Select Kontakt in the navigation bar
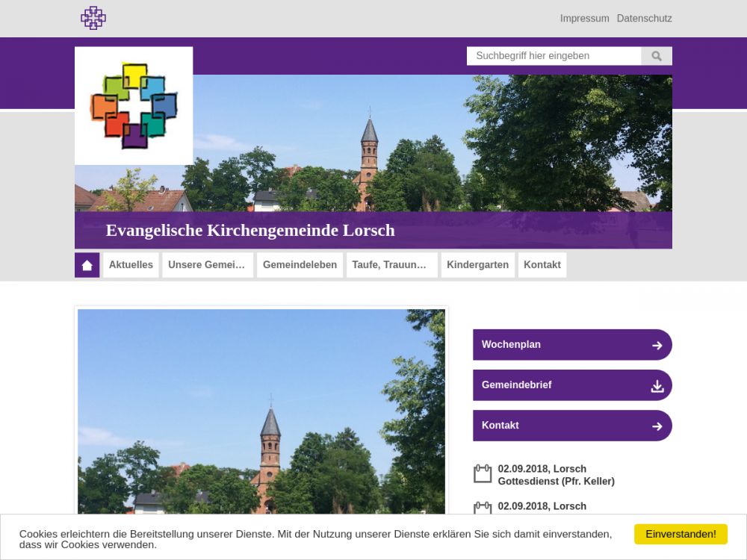Image resolution: width=747 pixels, height=560 pixels. click(x=542, y=265)
